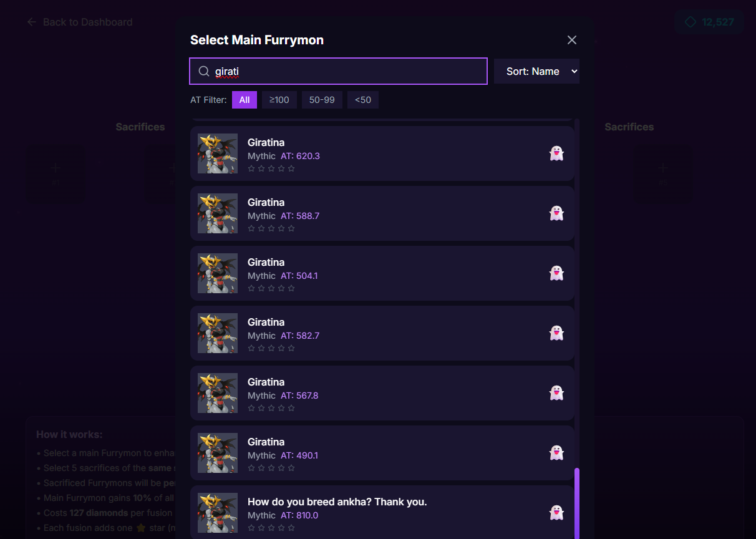Click thumbnail of Giratina AT 588.7
This screenshot has height=539, width=756.
pos(218,213)
